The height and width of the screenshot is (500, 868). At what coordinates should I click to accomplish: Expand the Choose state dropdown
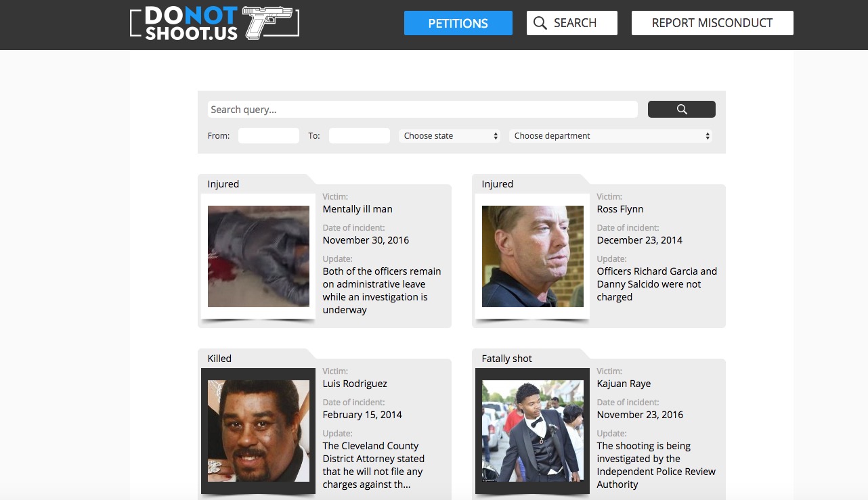tap(450, 135)
